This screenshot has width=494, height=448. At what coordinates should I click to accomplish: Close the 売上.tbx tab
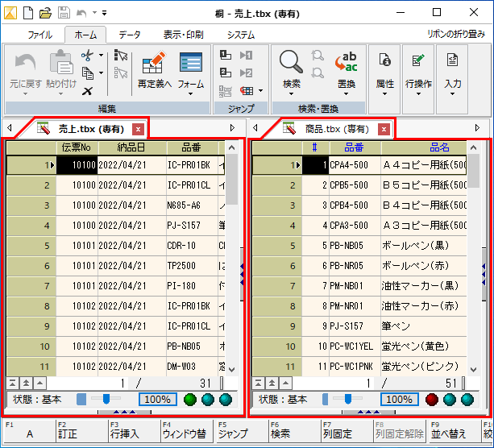[138, 129]
